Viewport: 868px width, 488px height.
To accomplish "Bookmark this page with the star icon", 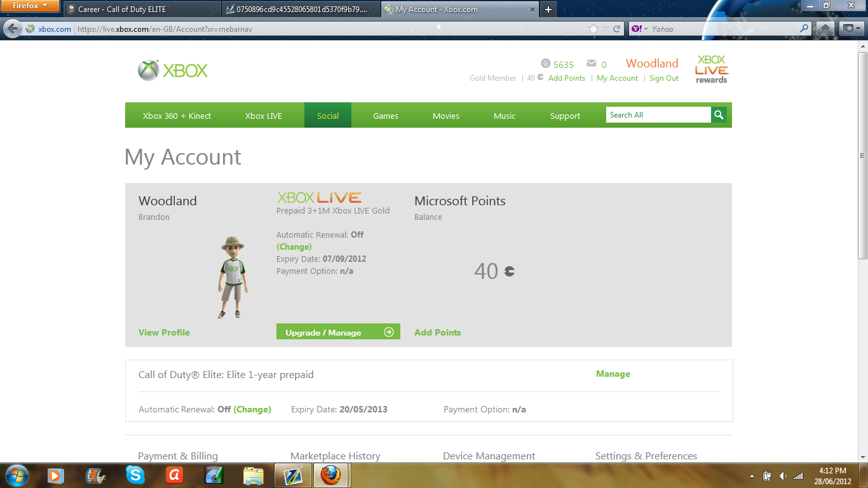I will pyautogui.click(x=593, y=29).
